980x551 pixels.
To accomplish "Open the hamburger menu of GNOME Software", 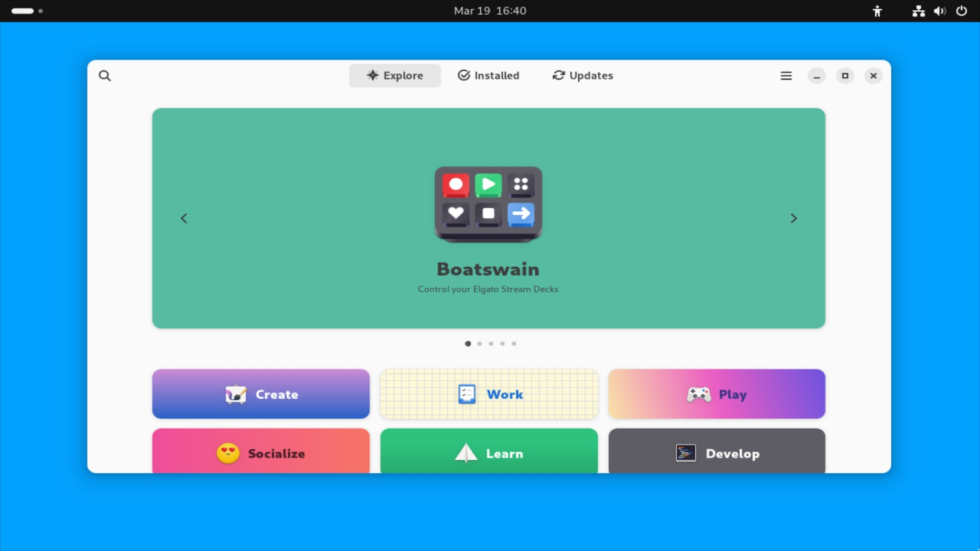I will [786, 75].
